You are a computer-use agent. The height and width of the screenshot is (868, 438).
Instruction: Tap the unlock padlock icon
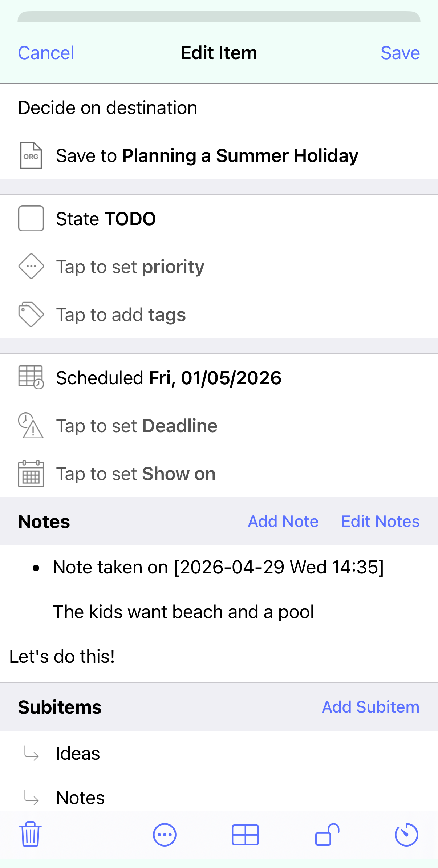[x=327, y=834]
